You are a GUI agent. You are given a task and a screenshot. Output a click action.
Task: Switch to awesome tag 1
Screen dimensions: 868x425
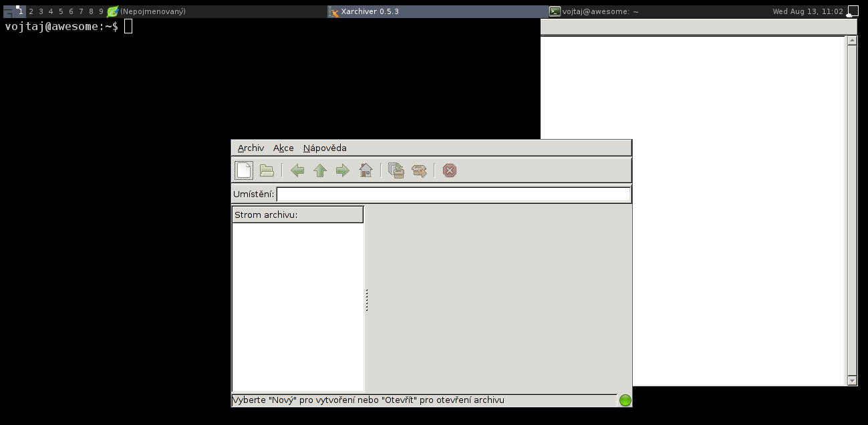click(21, 11)
